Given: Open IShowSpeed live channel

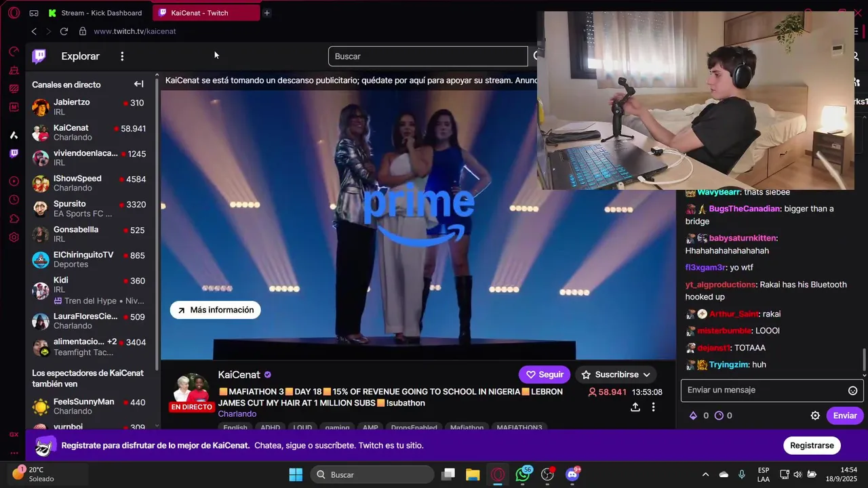Looking at the screenshot, I should click(91, 183).
